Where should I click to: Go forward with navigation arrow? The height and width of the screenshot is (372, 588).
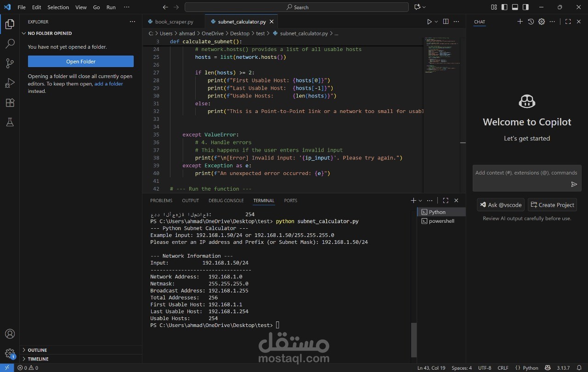(176, 7)
